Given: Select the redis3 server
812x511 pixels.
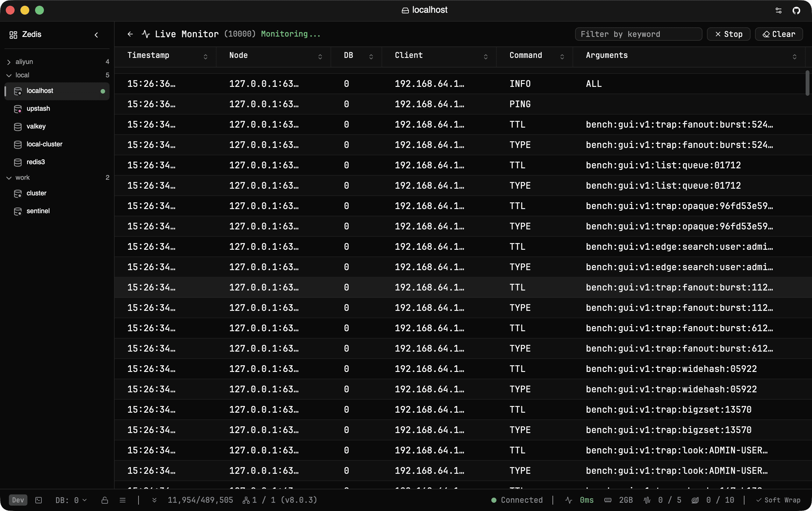Looking at the screenshot, I should point(57,162).
